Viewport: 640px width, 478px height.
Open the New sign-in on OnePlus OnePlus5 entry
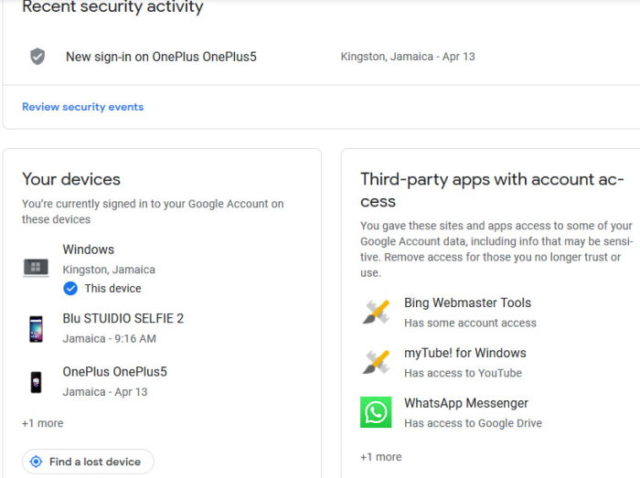pyautogui.click(x=161, y=57)
